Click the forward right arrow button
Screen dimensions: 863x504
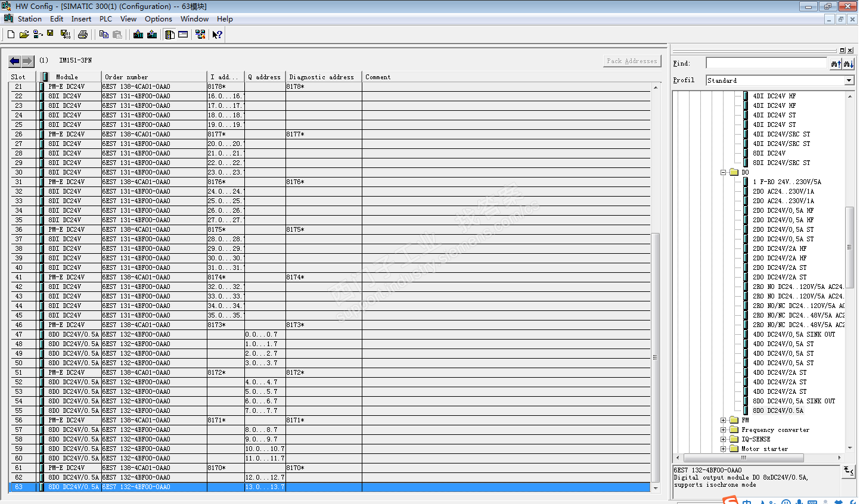pyautogui.click(x=27, y=61)
